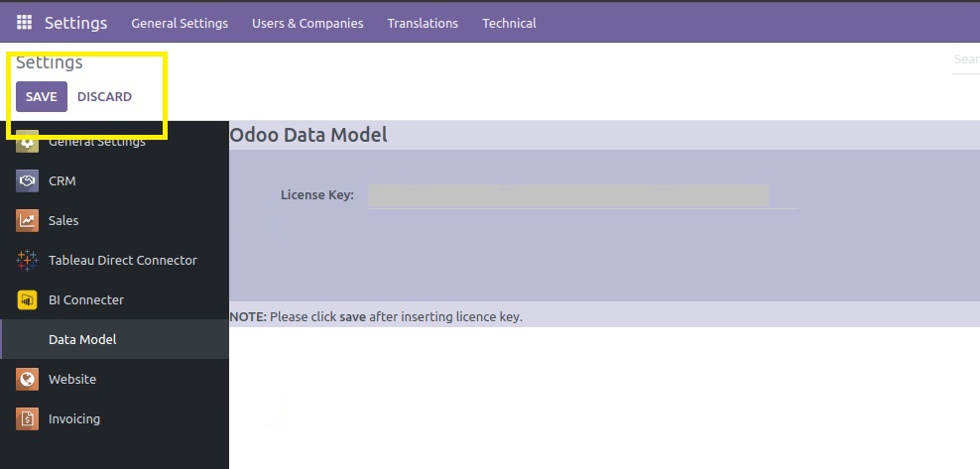Click the Settings app title in navbar
980x469 pixels.
coord(75,23)
